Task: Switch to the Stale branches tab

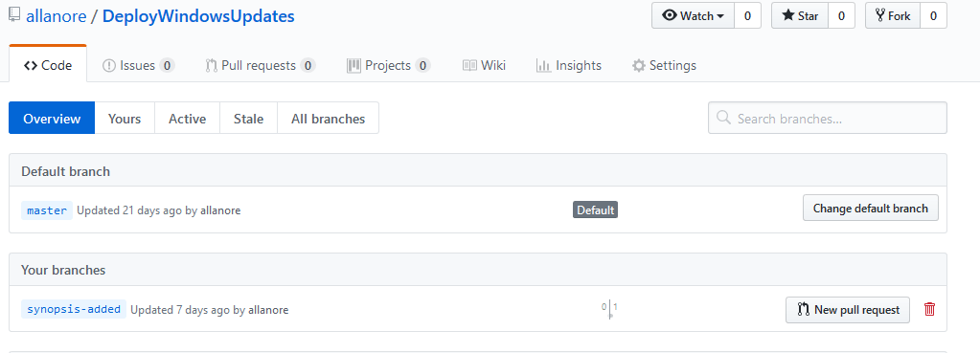Action: (249, 118)
